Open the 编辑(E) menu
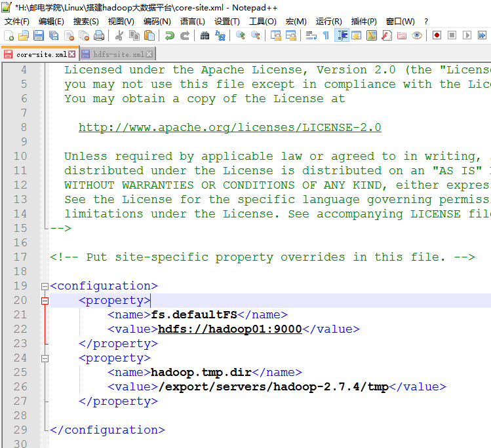 (51, 22)
